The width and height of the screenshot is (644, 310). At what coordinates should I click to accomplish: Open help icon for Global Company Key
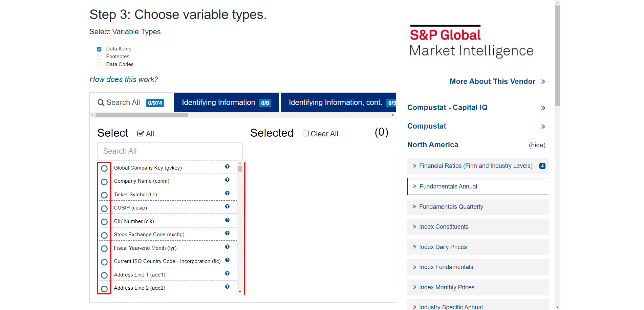[x=227, y=167]
